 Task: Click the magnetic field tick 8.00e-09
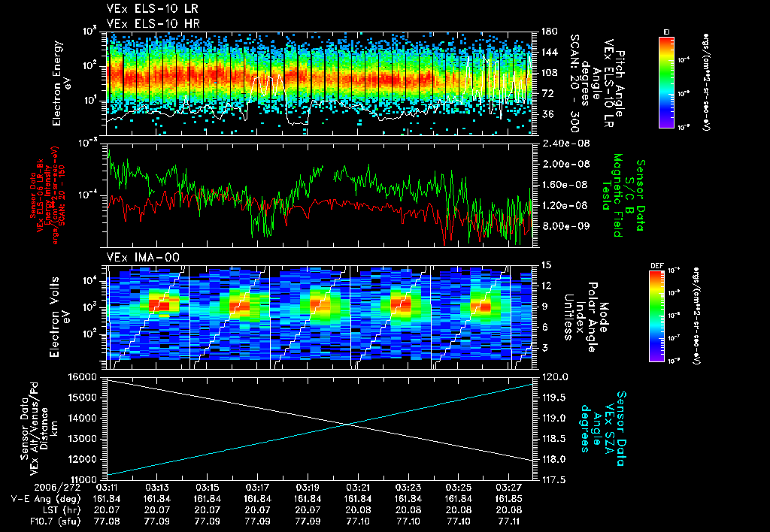565,225
